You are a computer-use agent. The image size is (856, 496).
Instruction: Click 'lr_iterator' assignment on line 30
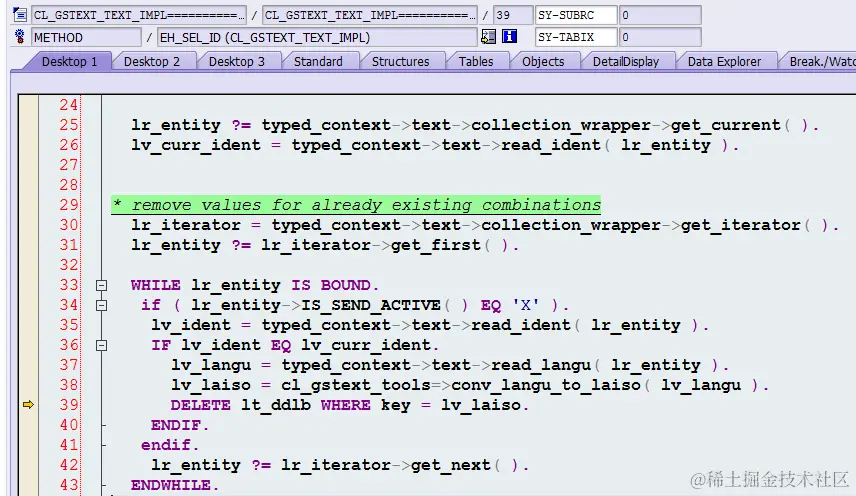tap(186, 225)
